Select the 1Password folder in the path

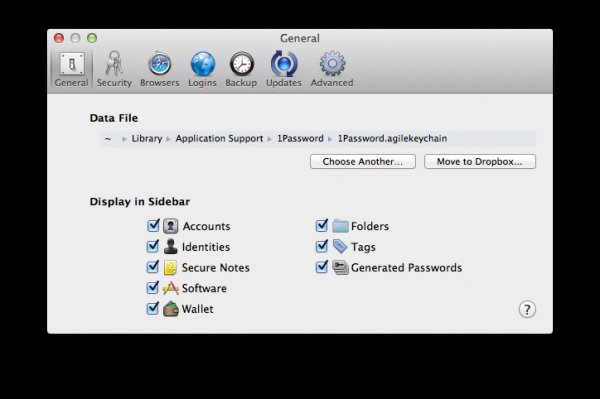300,138
